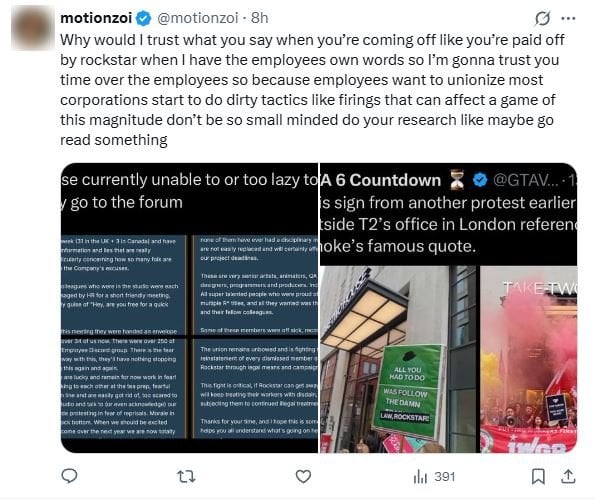Click the blue verified badge next to motionzoi
The image size is (594, 501).
click(143, 18)
